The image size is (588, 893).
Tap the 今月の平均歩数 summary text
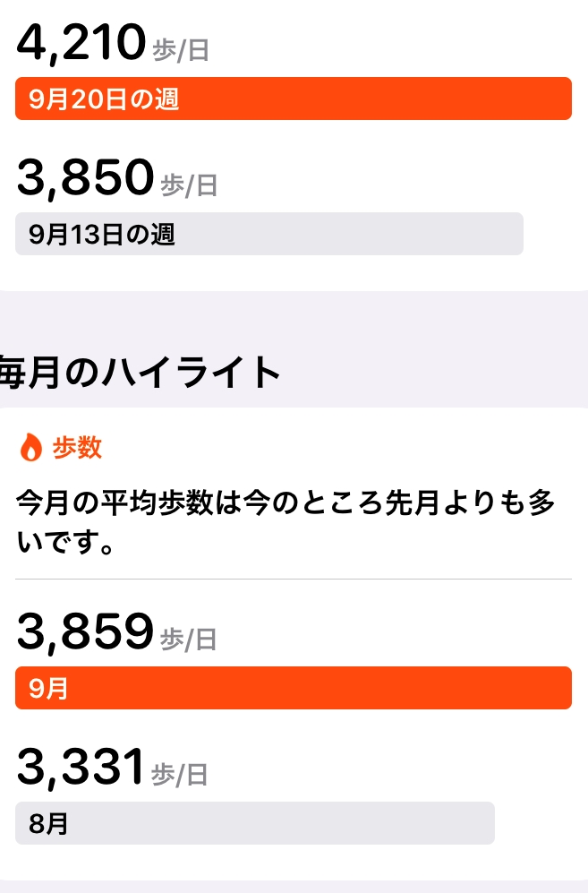tap(285, 521)
